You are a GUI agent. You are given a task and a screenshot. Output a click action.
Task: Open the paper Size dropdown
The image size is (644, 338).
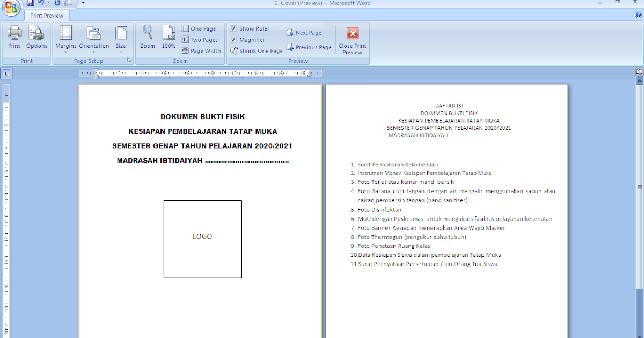(x=121, y=38)
